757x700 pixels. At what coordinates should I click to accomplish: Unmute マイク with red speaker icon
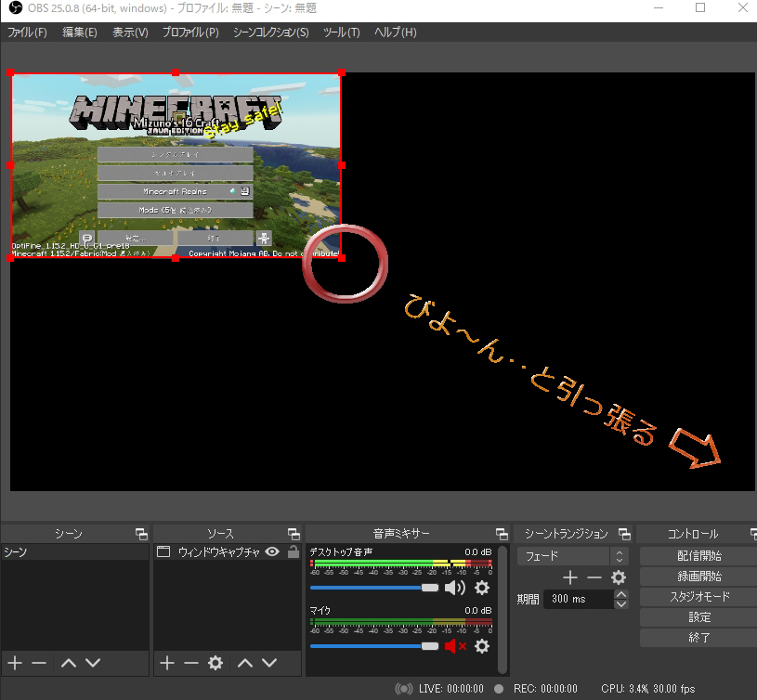[x=455, y=646]
